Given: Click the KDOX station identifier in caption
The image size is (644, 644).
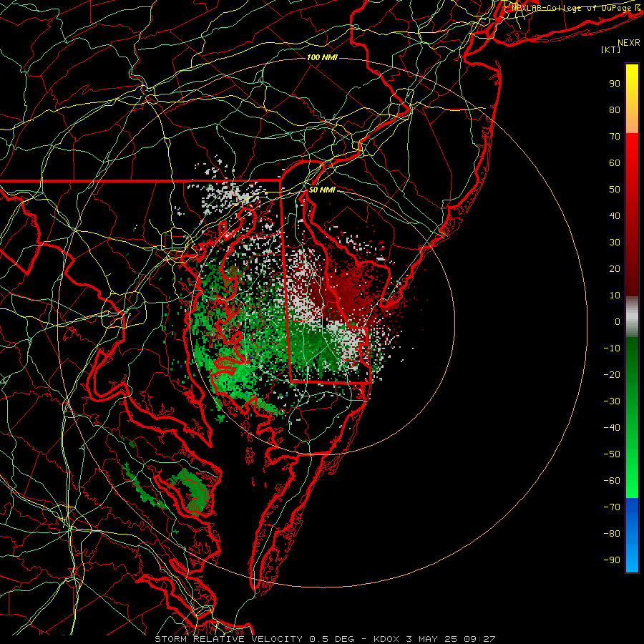Looking at the screenshot, I should (386, 639).
